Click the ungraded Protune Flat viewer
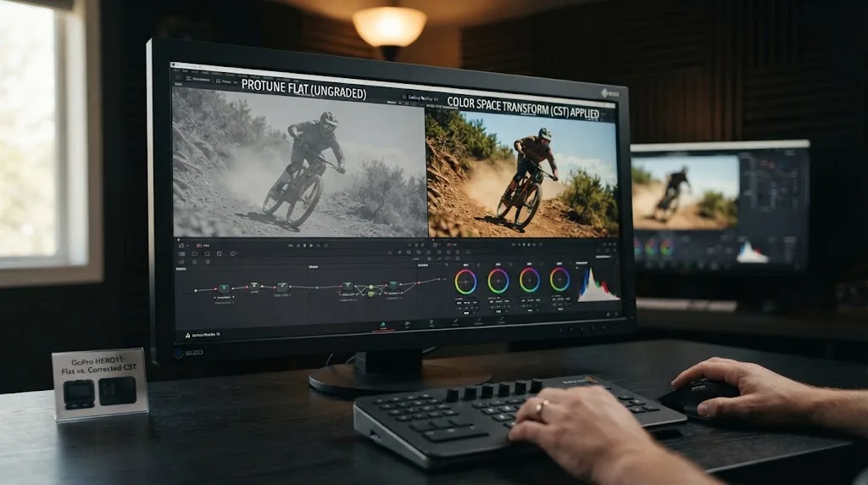The image size is (868, 485). coord(299,164)
